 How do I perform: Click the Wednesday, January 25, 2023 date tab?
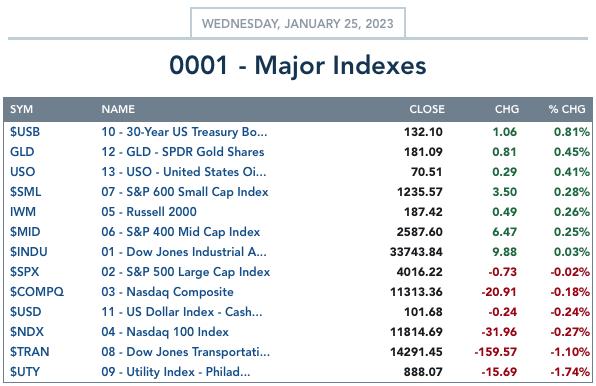pyautogui.click(x=298, y=23)
